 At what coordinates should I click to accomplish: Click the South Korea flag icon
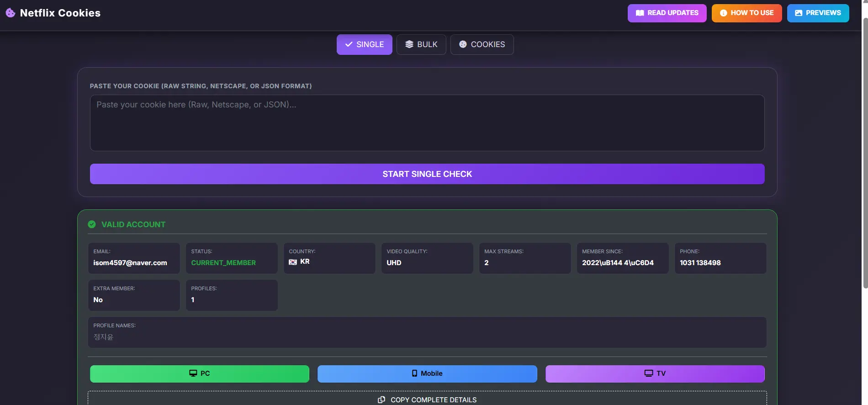coord(293,262)
